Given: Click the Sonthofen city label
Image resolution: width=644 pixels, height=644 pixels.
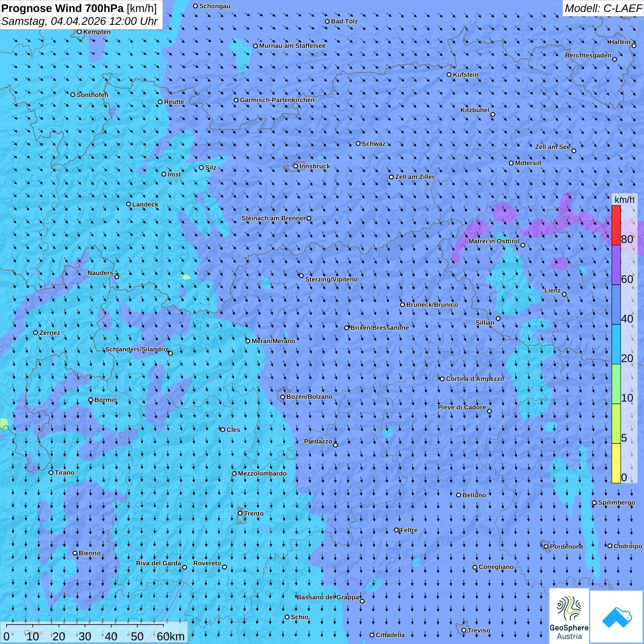Looking at the screenshot, I should point(92,95).
